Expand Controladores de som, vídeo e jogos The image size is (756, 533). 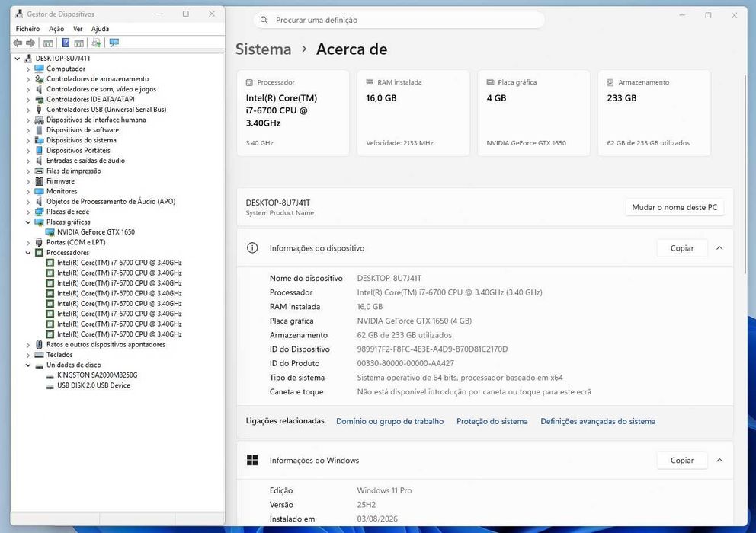[x=28, y=89]
